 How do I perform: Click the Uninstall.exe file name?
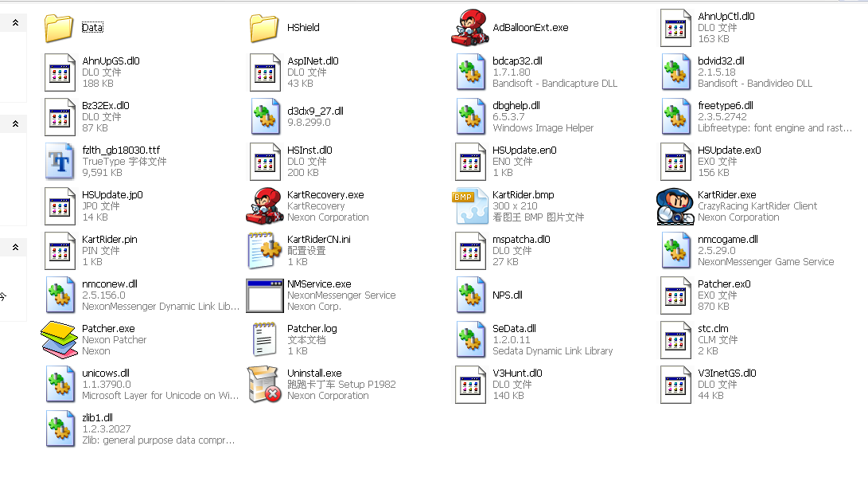click(314, 374)
